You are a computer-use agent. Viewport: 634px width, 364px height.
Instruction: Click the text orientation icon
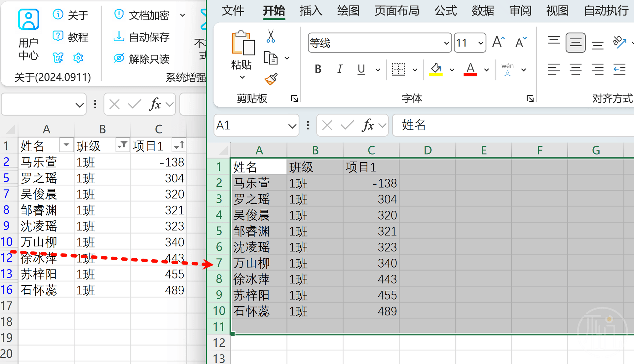pyautogui.click(x=619, y=42)
